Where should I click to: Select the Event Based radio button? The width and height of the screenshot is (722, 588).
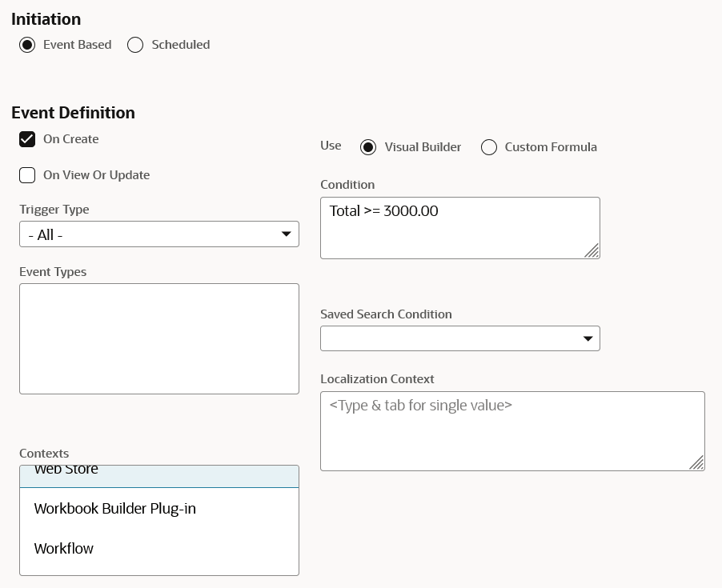(x=27, y=45)
